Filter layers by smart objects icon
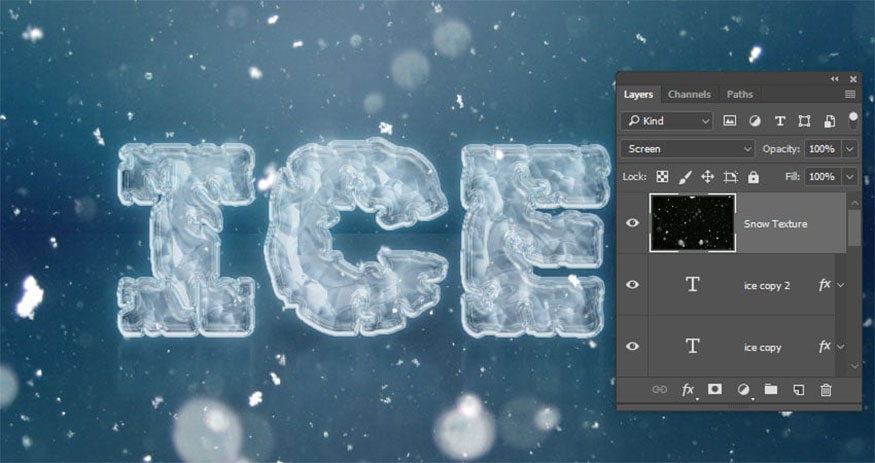Image resolution: width=875 pixels, height=463 pixels. (829, 121)
